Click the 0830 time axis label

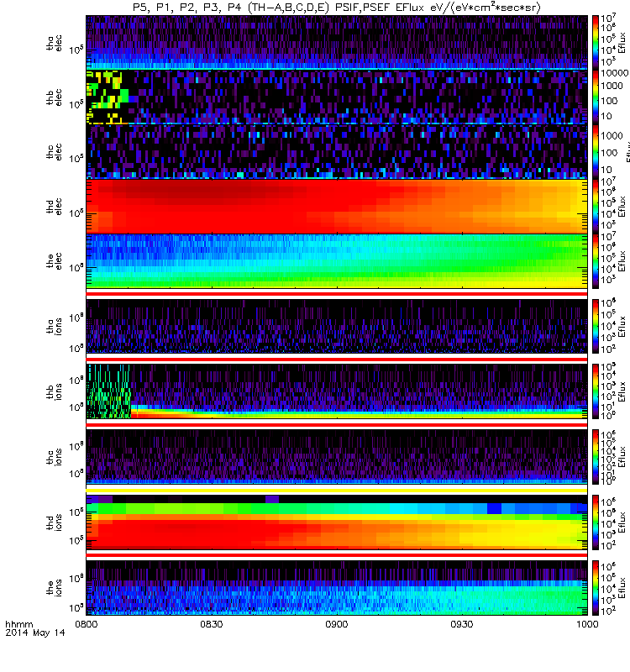212,624
